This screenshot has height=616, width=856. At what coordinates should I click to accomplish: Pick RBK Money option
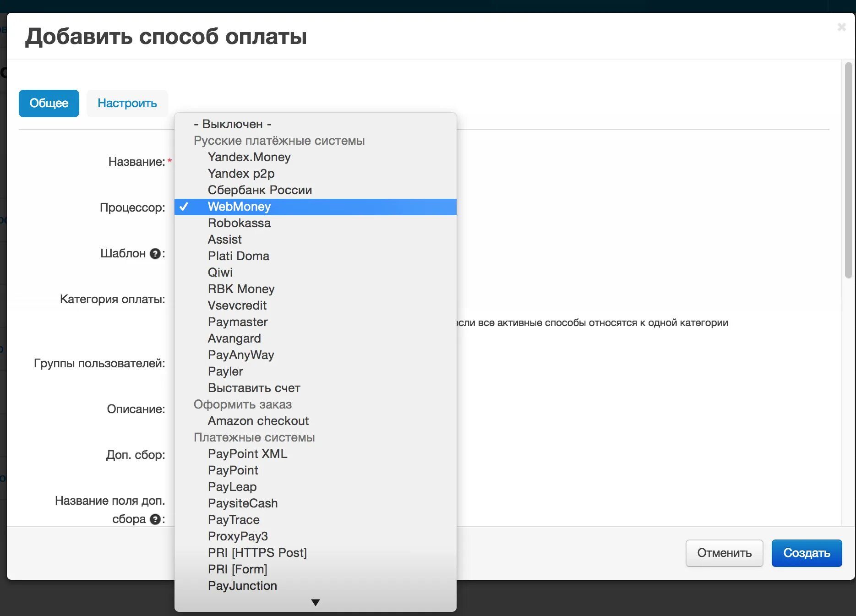click(x=316, y=289)
